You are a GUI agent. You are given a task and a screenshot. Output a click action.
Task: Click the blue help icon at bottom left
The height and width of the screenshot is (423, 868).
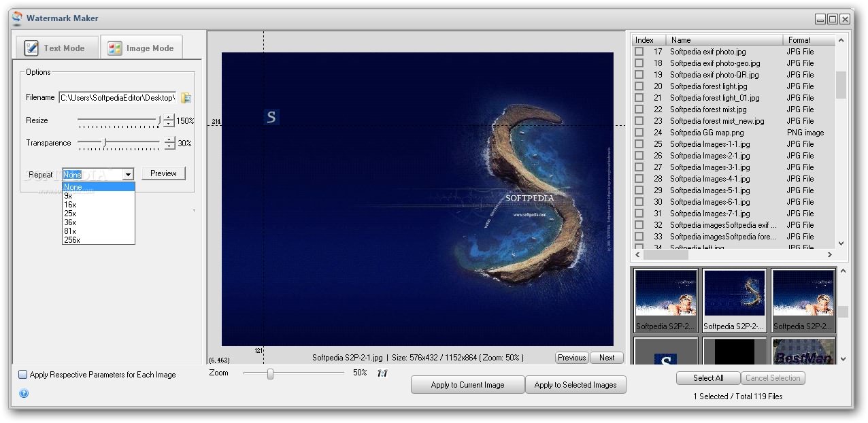pos(24,393)
